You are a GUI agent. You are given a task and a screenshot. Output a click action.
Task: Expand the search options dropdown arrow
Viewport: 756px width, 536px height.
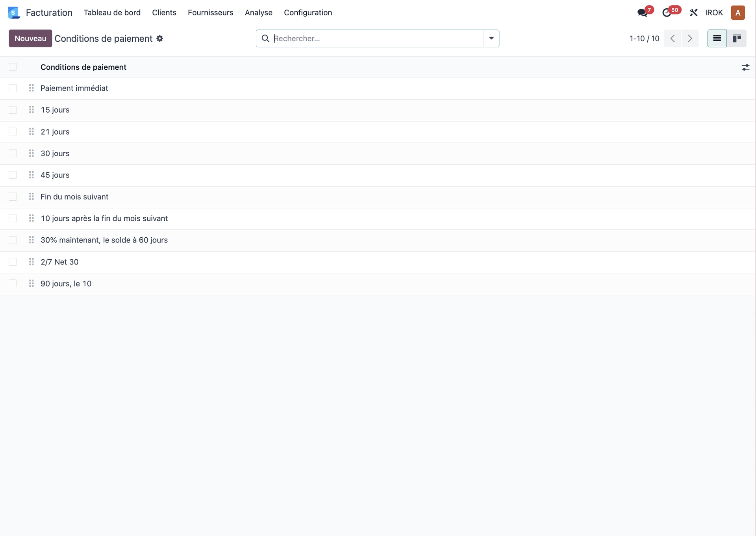click(x=491, y=38)
